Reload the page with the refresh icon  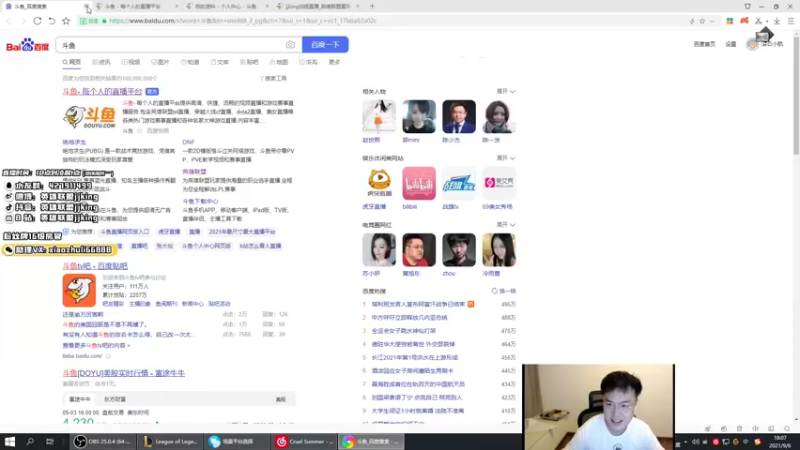[x=37, y=21]
